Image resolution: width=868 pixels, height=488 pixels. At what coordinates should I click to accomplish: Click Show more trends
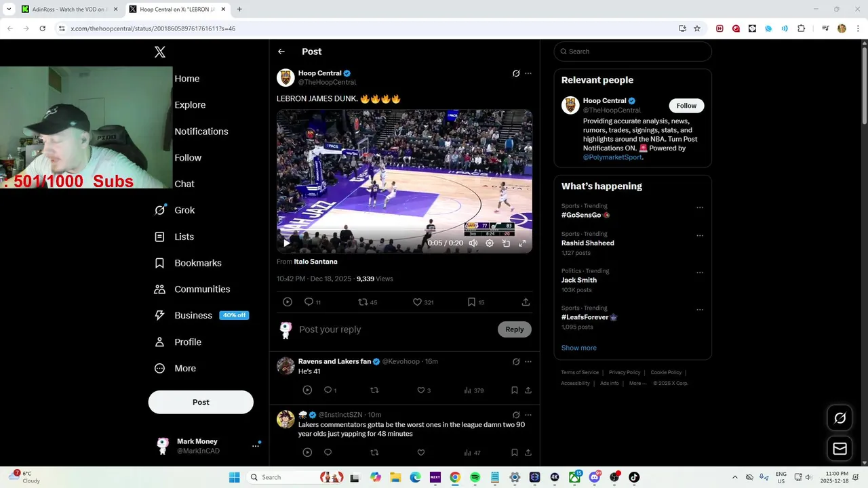pos(579,348)
